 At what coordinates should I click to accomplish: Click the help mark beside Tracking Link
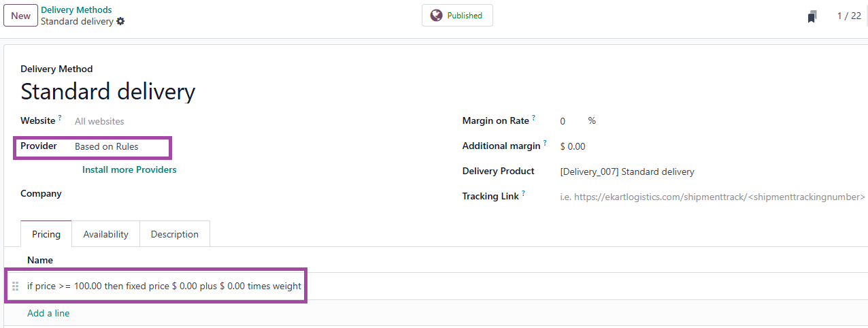[523, 193]
